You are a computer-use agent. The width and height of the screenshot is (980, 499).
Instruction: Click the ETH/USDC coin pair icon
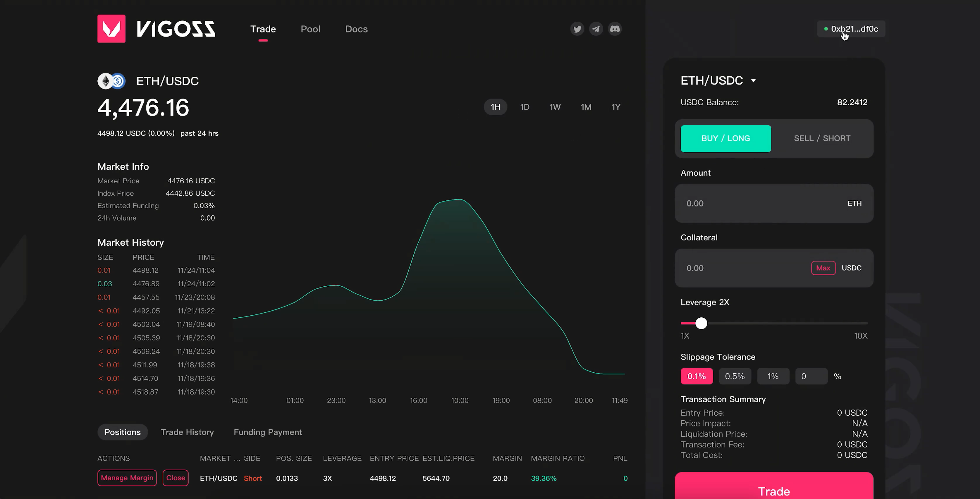(x=111, y=81)
